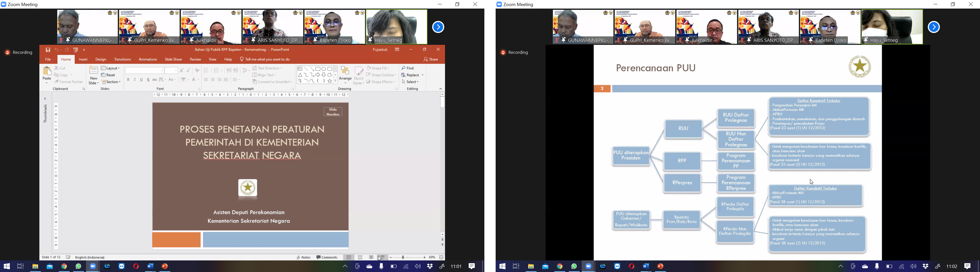Click the Share button in PowerPoint

(x=431, y=60)
